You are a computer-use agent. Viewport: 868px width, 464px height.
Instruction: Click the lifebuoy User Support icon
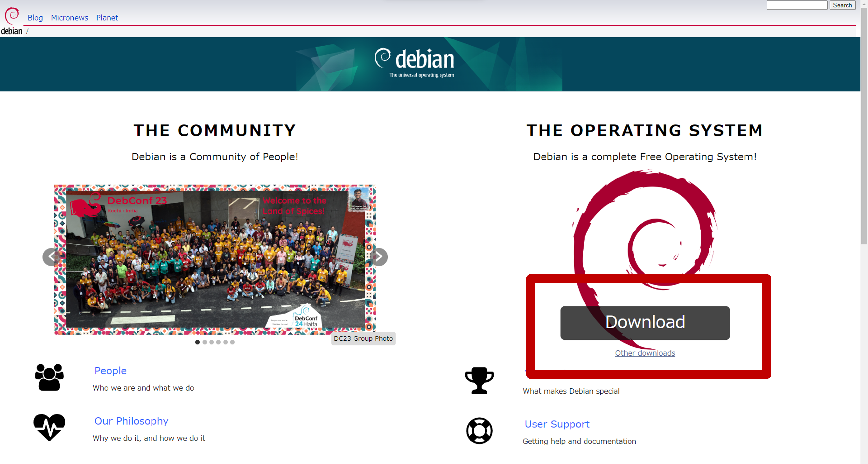(479, 431)
